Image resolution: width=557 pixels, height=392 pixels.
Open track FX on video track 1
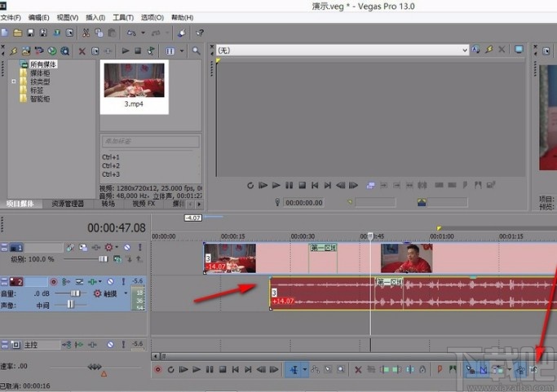pyautogui.click(x=96, y=248)
